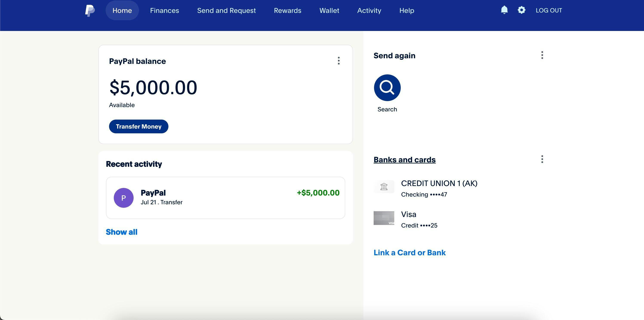This screenshot has width=644, height=320.
Task: Open Send again three-dot menu
Action: [x=542, y=55]
